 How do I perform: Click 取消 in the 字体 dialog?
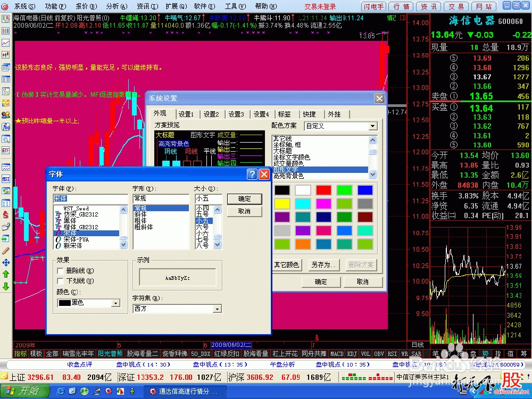(244, 211)
